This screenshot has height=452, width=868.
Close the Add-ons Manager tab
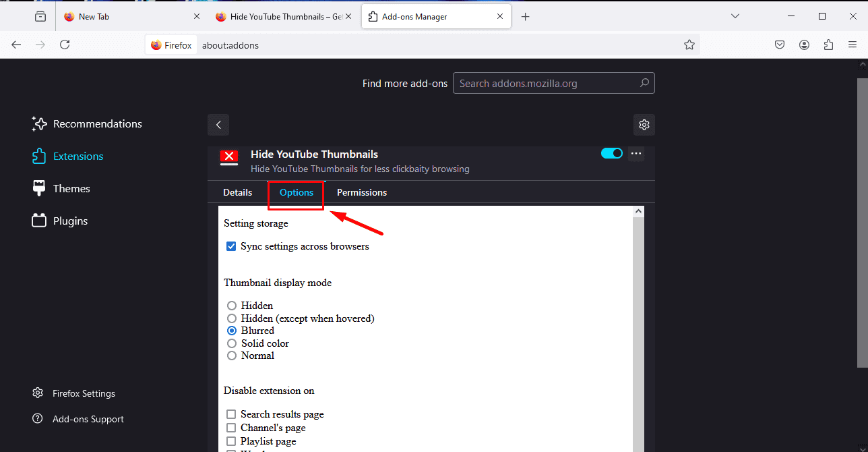(500, 17)
